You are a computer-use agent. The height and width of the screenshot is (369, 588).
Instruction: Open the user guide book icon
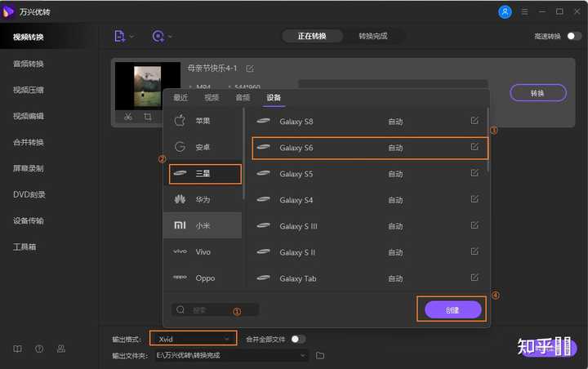click(18, 349)
